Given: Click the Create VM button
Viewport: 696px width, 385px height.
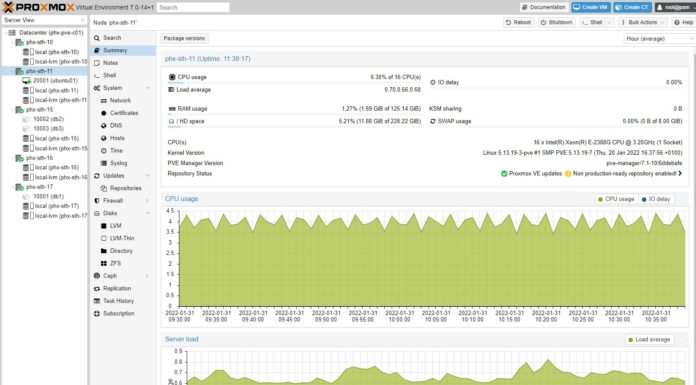Looking at the screenshot, I should (591, 7).
